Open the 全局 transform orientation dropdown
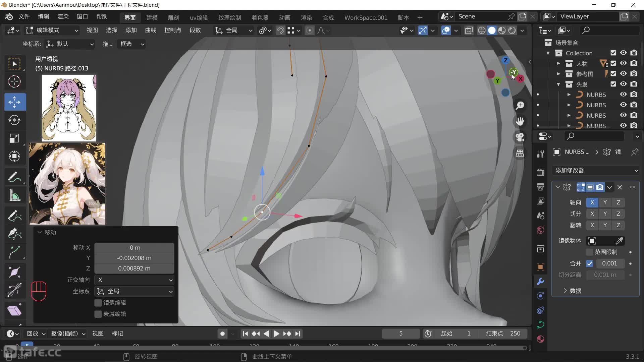The image size is (644, 362). pos(233,31)
